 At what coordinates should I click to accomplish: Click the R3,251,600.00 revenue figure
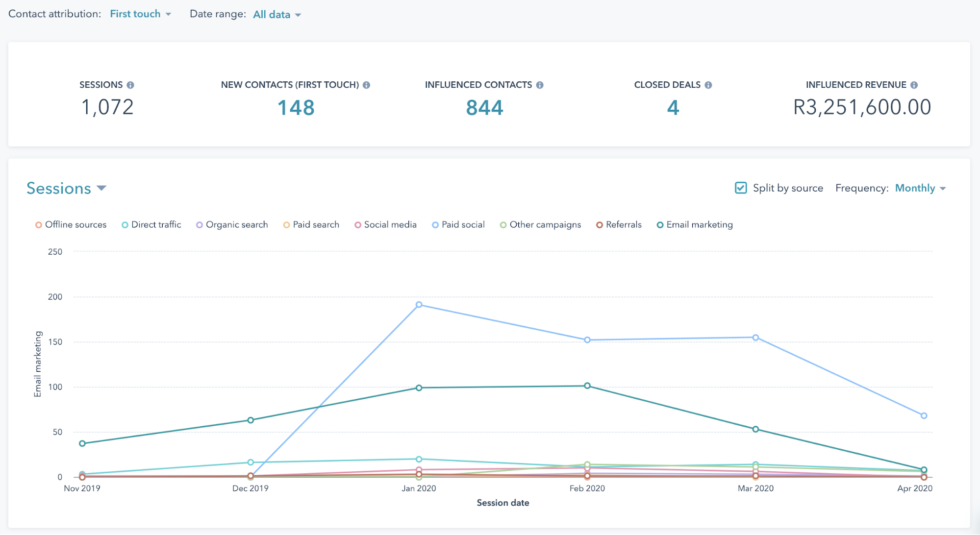coord(862,108)
